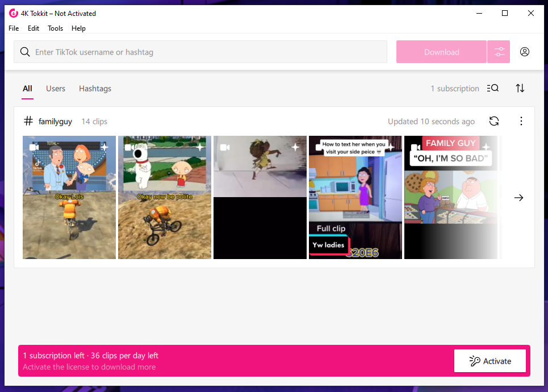548x392 pixels.
Task: Open the search subscriptions icon
Action: [x=493, y=88]
